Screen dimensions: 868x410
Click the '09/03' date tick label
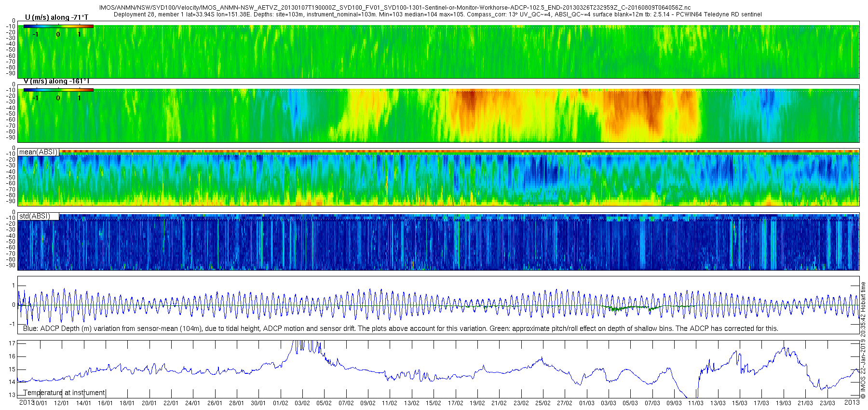point(674,403)
